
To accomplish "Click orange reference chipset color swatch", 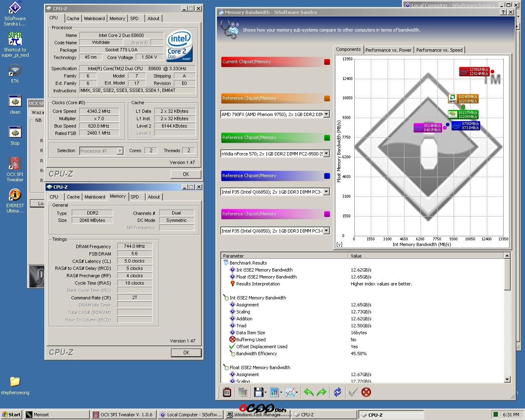I will [327, 98].
